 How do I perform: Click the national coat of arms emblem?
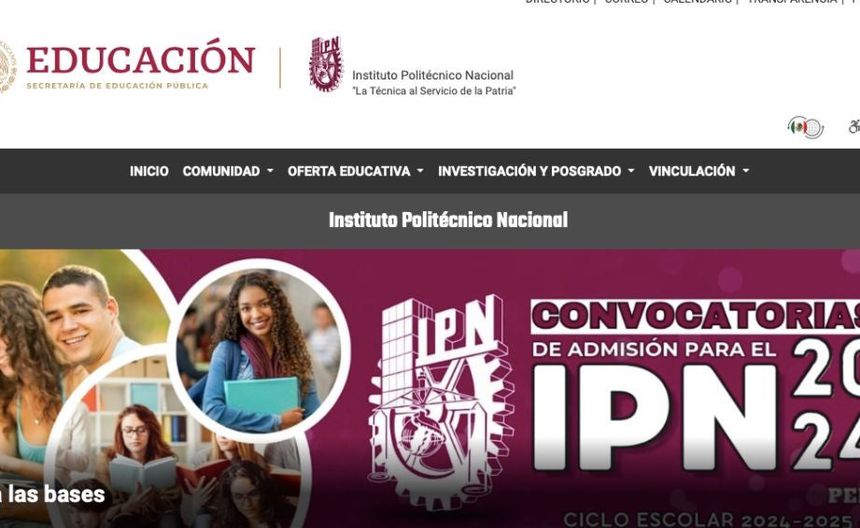(x=7, y=67)
